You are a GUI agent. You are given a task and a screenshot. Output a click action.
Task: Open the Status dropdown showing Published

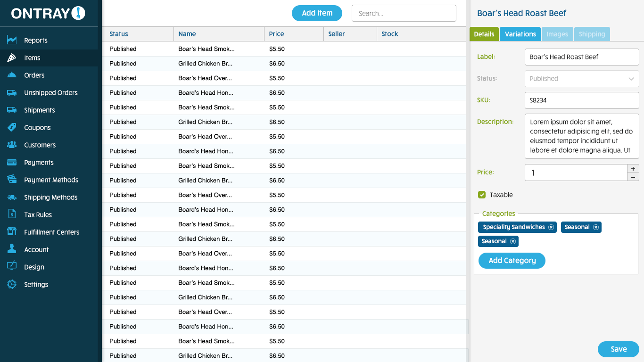tap(582, 79)
